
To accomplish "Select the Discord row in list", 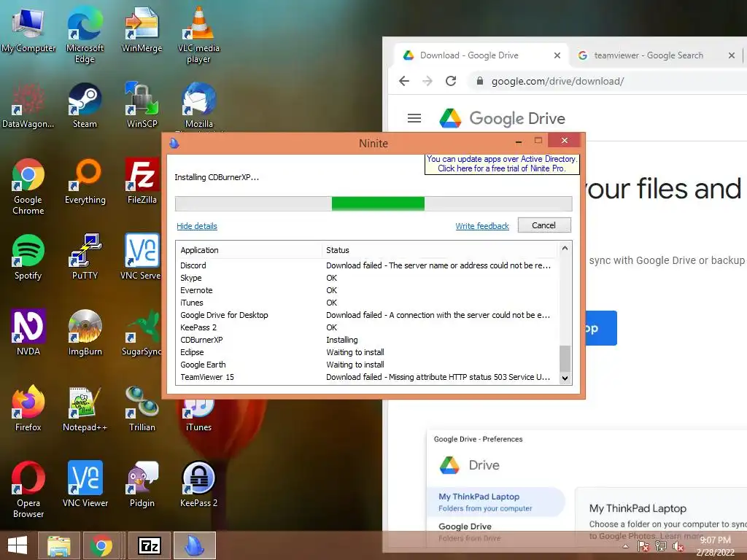I will pos(366,265).
